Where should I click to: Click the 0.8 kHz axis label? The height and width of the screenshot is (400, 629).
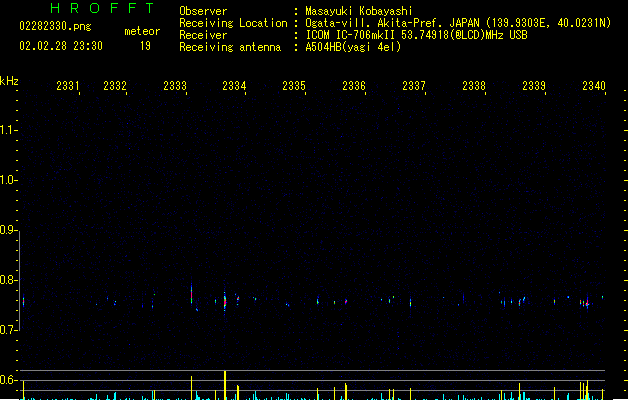click(x=8, y=280)
